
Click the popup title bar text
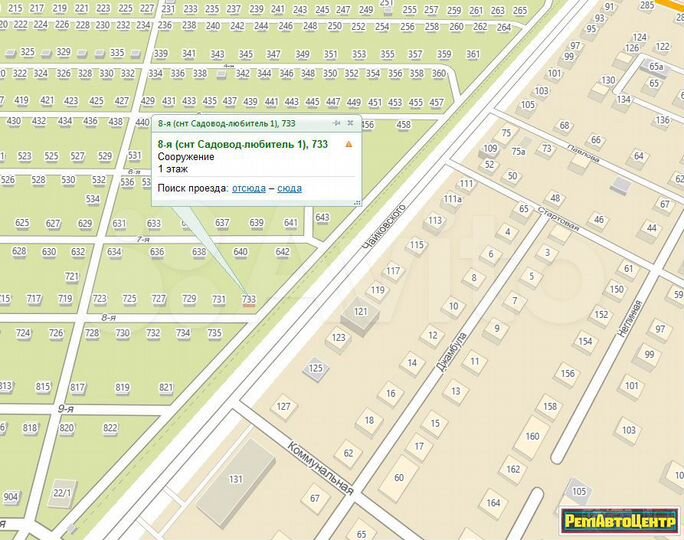[226, 123]
